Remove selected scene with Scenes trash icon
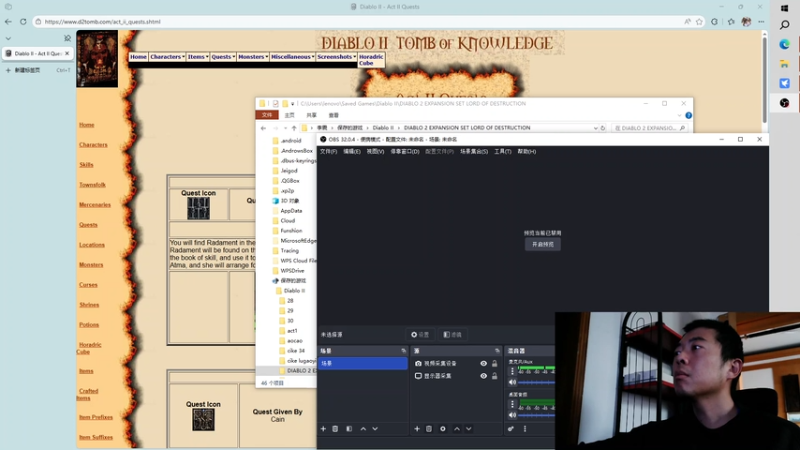The width and height of the screenshot is (800, 450). pos(335,429)
